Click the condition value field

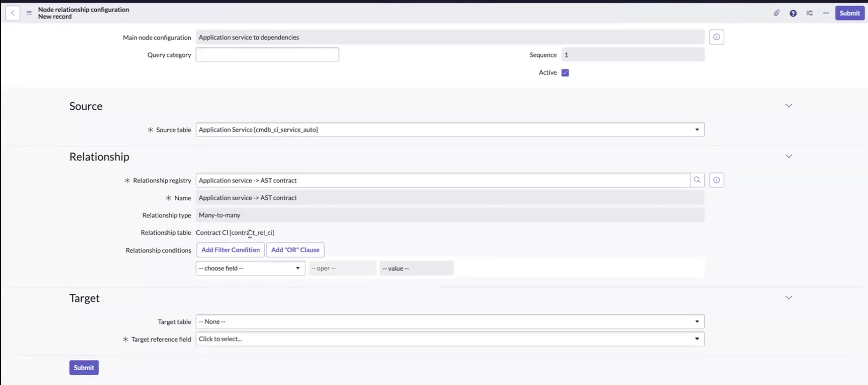[417, 268]
